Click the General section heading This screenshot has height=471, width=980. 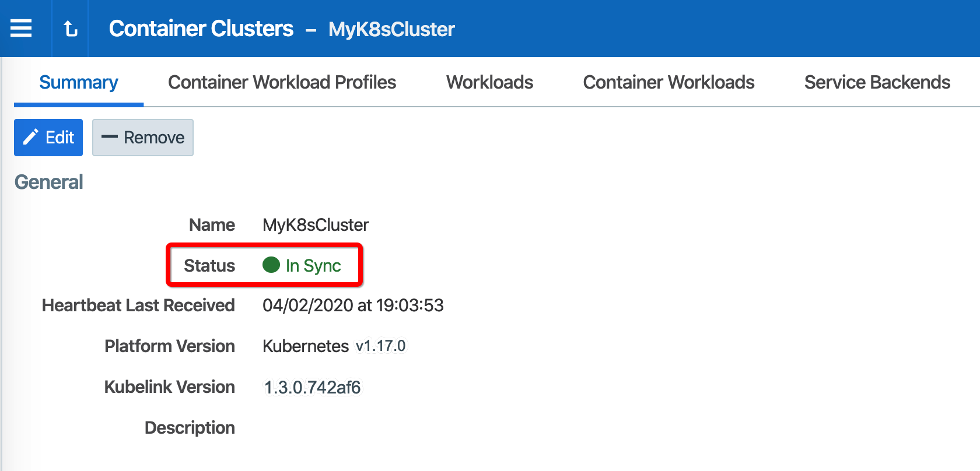point(49,182)
